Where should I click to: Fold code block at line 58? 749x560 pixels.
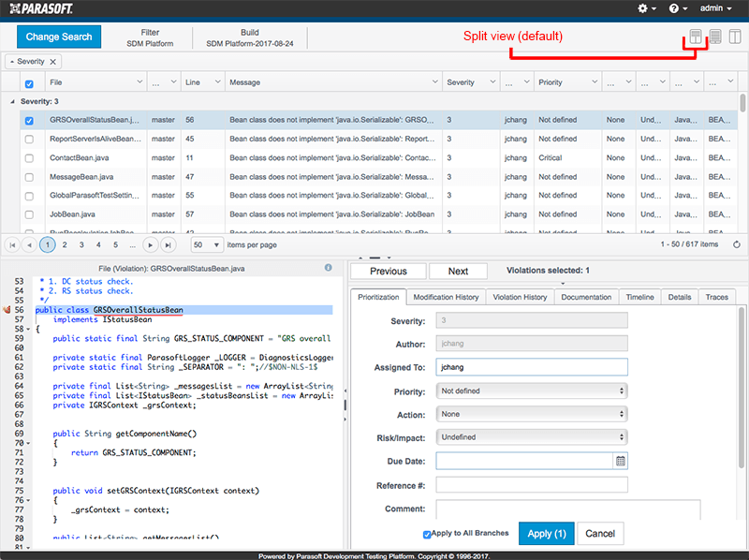28,330
